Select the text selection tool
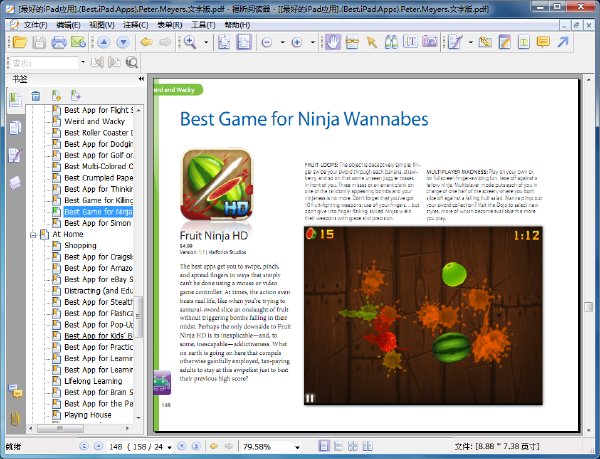 pos(410,42)
